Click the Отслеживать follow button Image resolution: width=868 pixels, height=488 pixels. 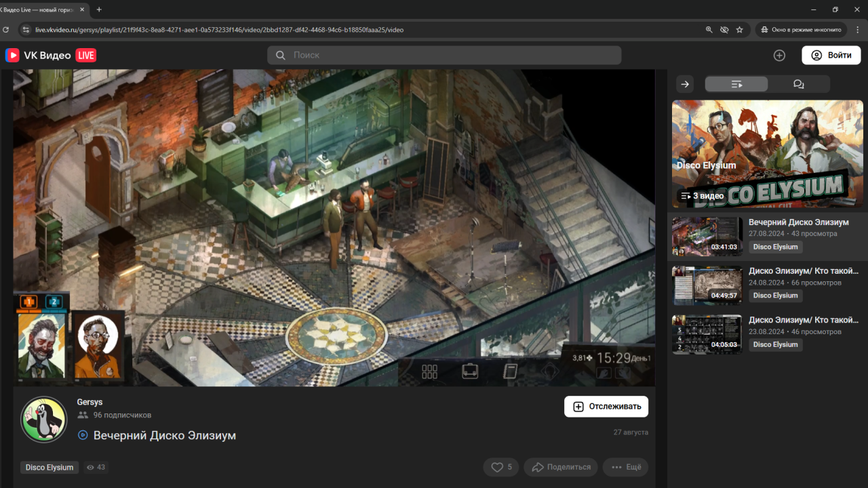[x=606, y=407]
